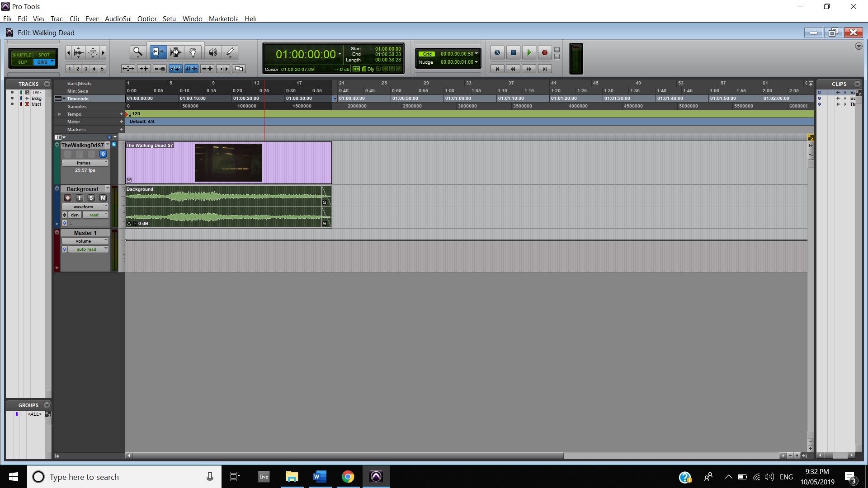Enable Shuffle edit mode

22,55
